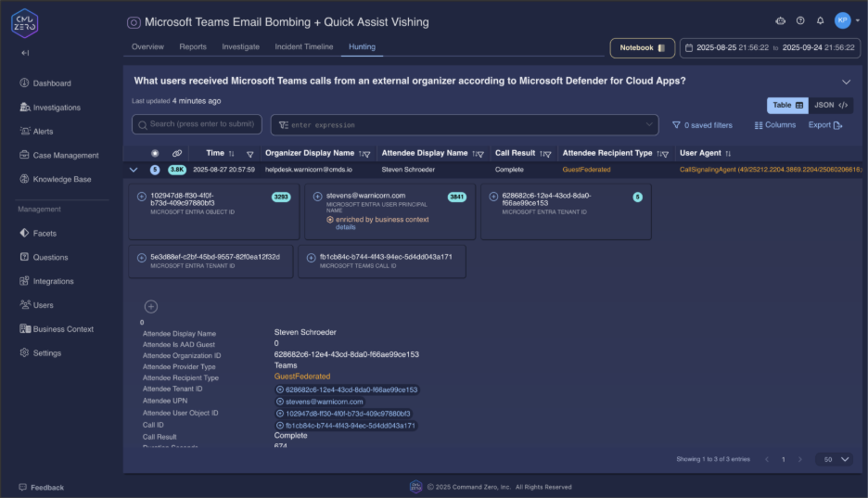The image size is (868, 498).
Task: Open Knowledge Base in sidebar
Action: click(56, 179)
